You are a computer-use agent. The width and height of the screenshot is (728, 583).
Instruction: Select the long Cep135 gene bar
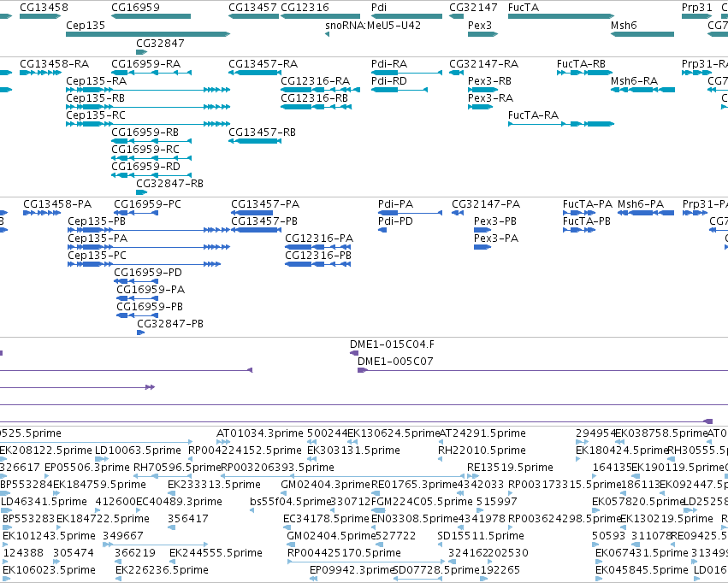click(x=148, y=34)
